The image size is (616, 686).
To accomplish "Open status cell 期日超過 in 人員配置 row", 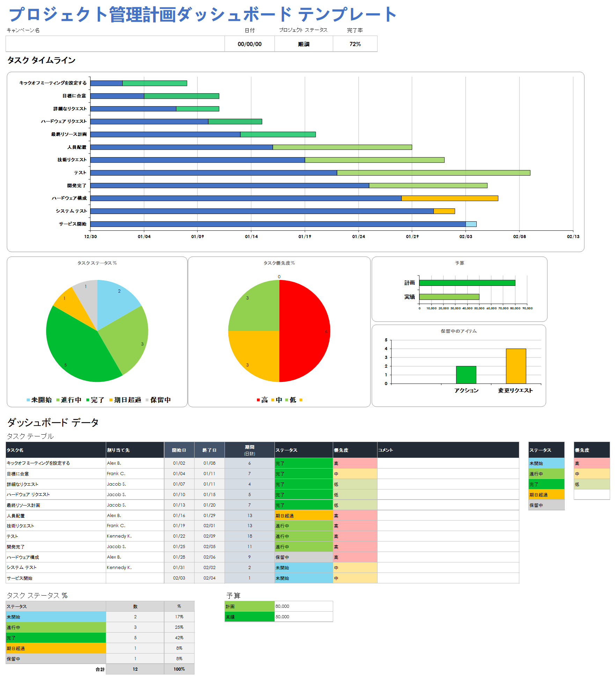I will coord(304,516).
